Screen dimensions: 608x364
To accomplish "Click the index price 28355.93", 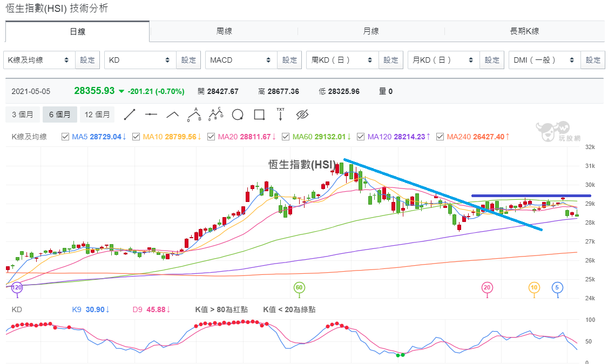I will coord(94,91).
